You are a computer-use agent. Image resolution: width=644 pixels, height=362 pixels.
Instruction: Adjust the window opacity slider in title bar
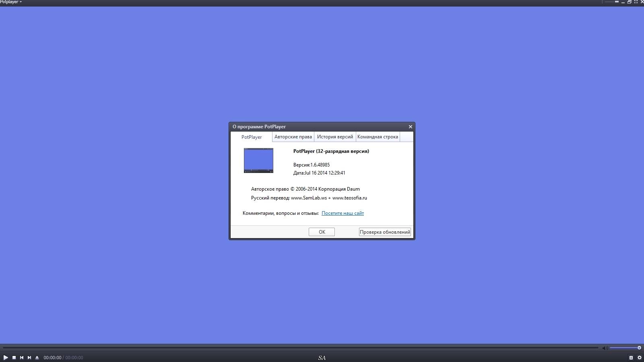[x=612, y=2]
